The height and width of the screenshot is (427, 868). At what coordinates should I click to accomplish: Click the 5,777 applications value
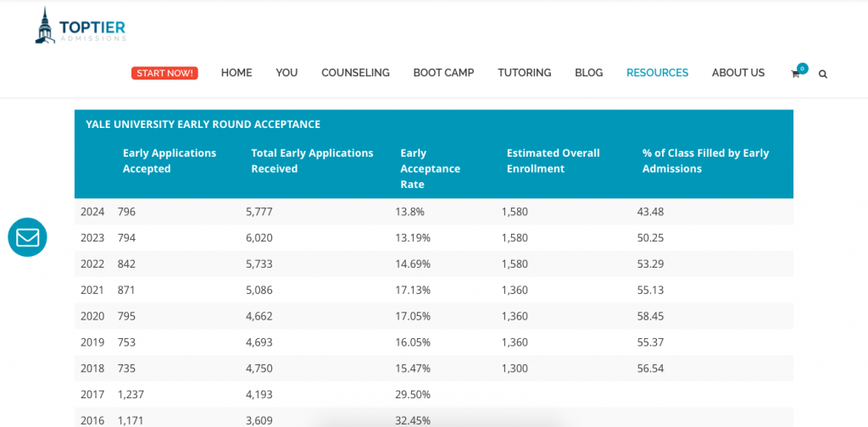[259, 211]
